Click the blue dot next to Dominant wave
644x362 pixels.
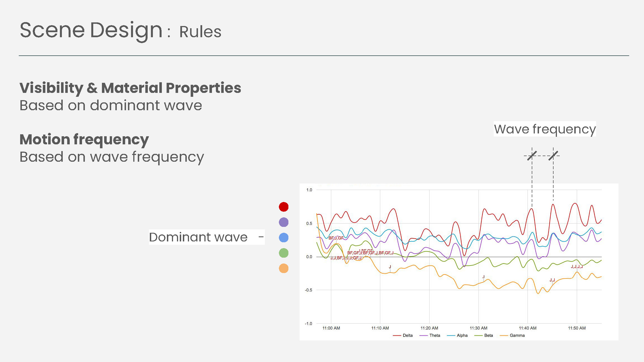pos(284,238)
